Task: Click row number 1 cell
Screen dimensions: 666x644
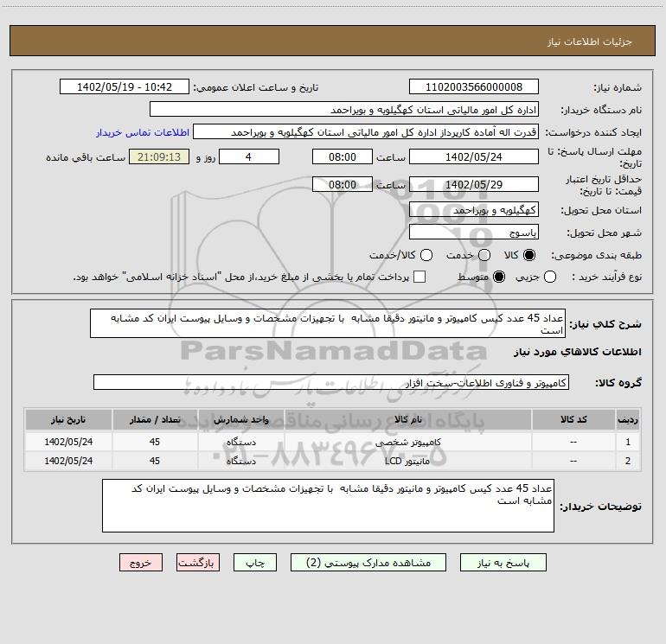Action: pyautogui.click(x=628, y=442)
